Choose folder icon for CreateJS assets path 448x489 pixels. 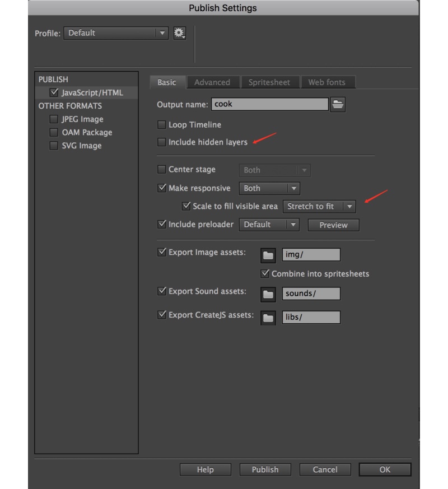click(268, 318)
